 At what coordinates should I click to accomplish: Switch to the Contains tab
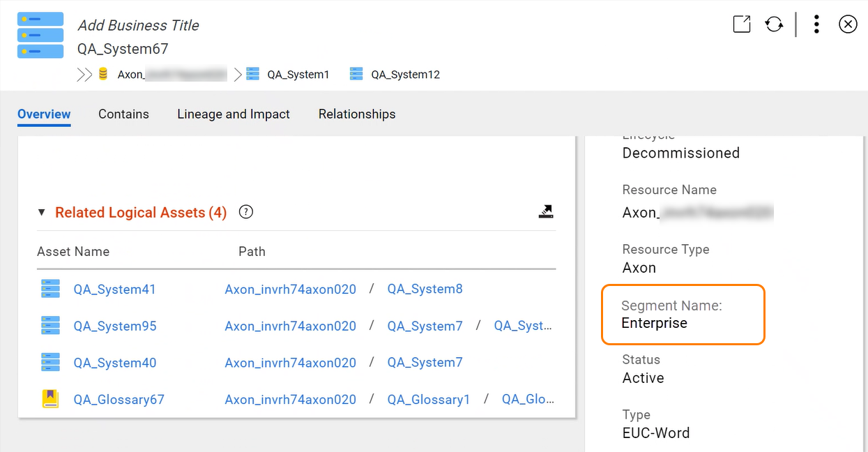tap(123, 114)
